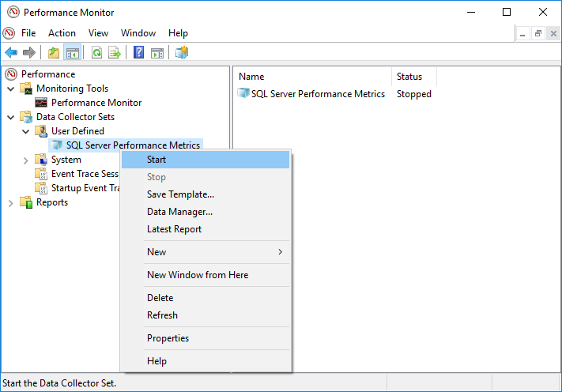Click the blue Help question mark icon

coord(138,52)
